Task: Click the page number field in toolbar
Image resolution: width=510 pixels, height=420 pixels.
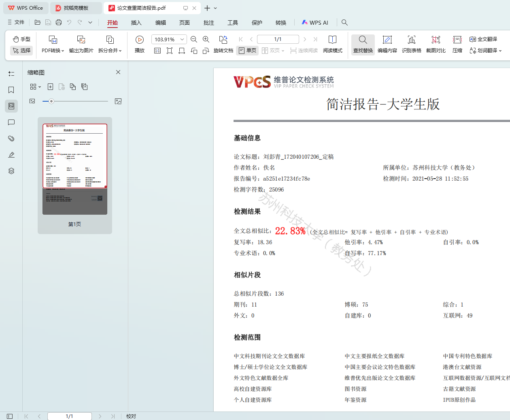Action: (x=278, y=39)
